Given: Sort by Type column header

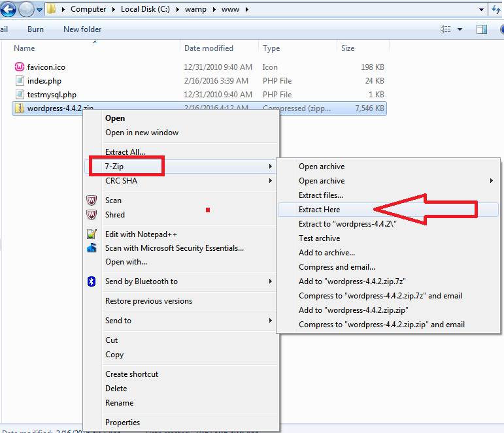Looking at the screenshot, I should point(271,48).
